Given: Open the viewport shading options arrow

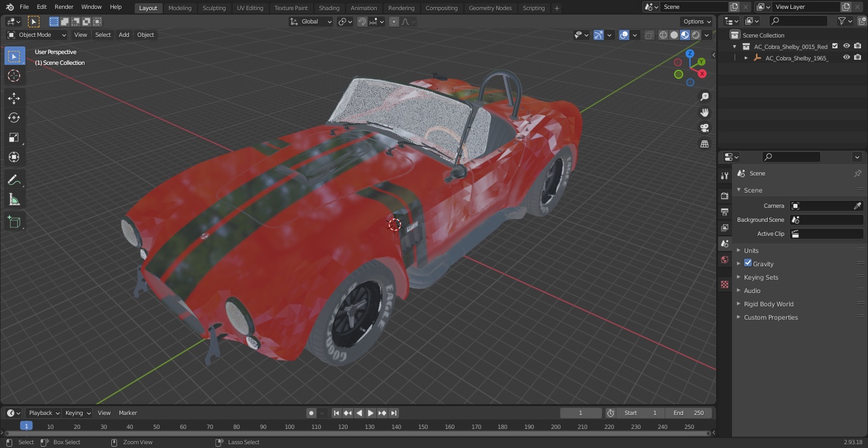Looking at the screenshot, I should click(x=707, y=35).
